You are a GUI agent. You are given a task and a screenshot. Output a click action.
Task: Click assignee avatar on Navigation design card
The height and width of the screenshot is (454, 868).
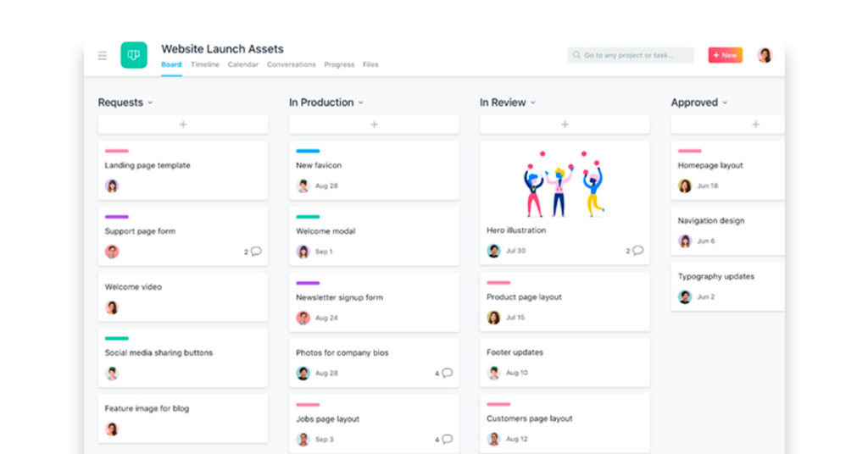point(685,241)
